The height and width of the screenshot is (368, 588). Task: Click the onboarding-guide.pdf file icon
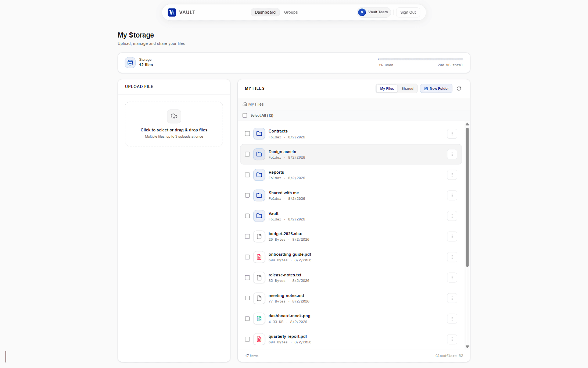coord(259,257)
